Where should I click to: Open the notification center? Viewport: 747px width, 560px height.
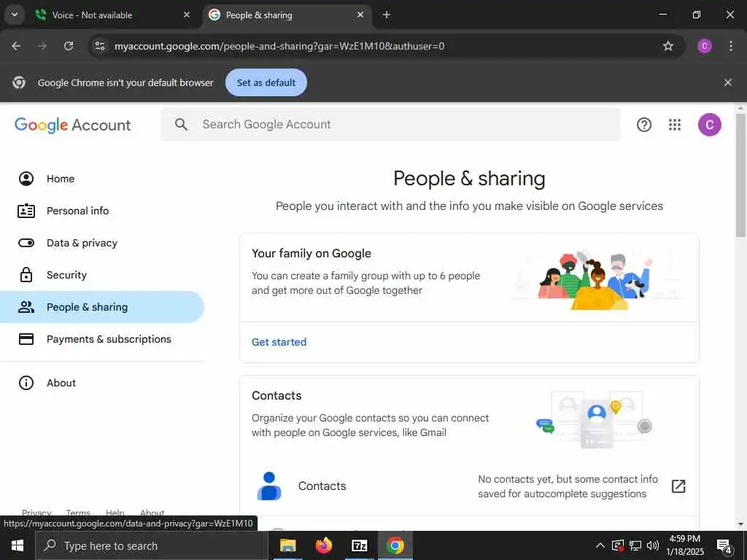(724, 546)
